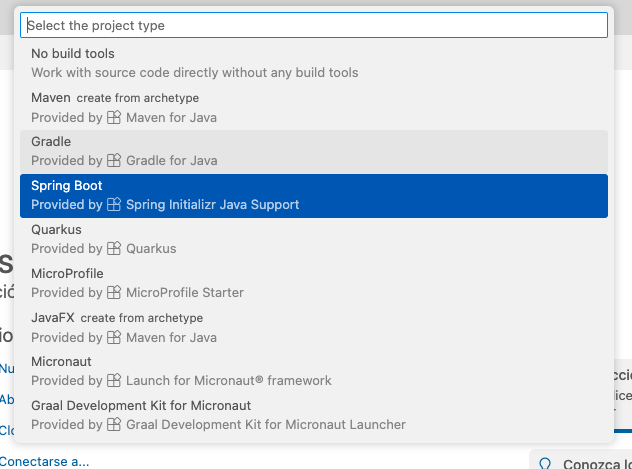Click the 'MicroProfile Starter' provider text
The width and height of the screenshot is (632, 469).
click(x=185, y=293)
